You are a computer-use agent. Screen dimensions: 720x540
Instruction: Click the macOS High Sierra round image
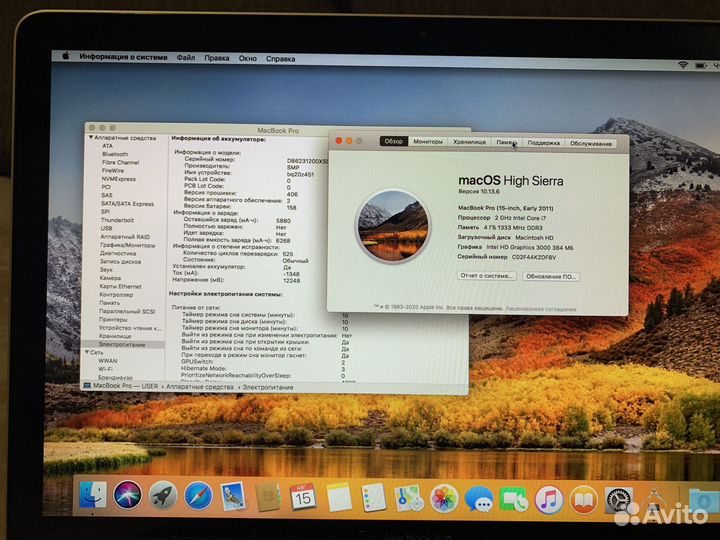tap(393, 226)
